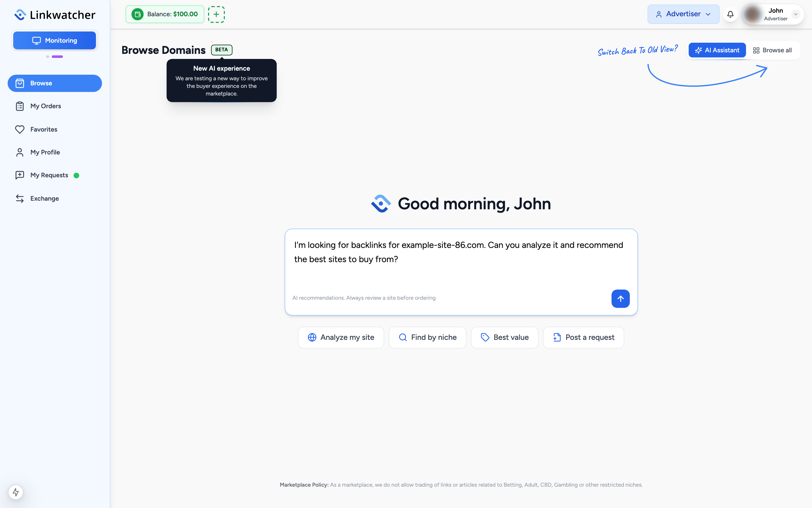Click John's profile avatar
This screenshot has height=508, width=812.
pyautogui.click(x=752, y=14)
